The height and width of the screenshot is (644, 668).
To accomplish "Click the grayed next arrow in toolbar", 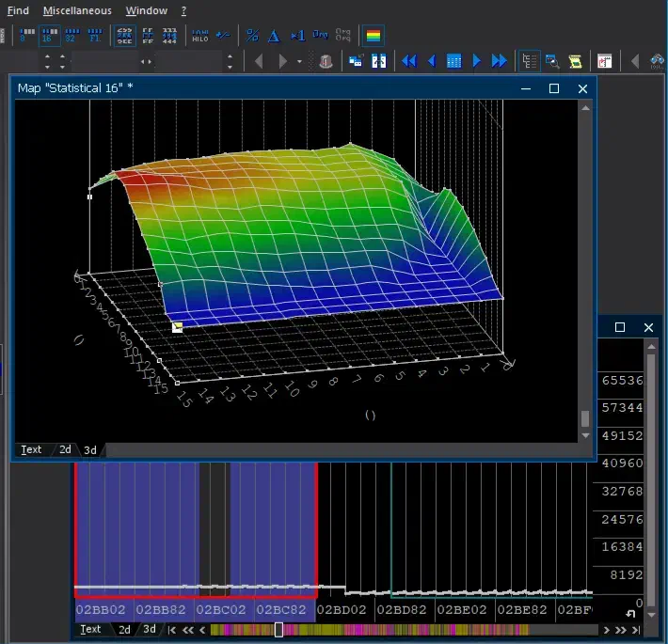I will point(282,61).
